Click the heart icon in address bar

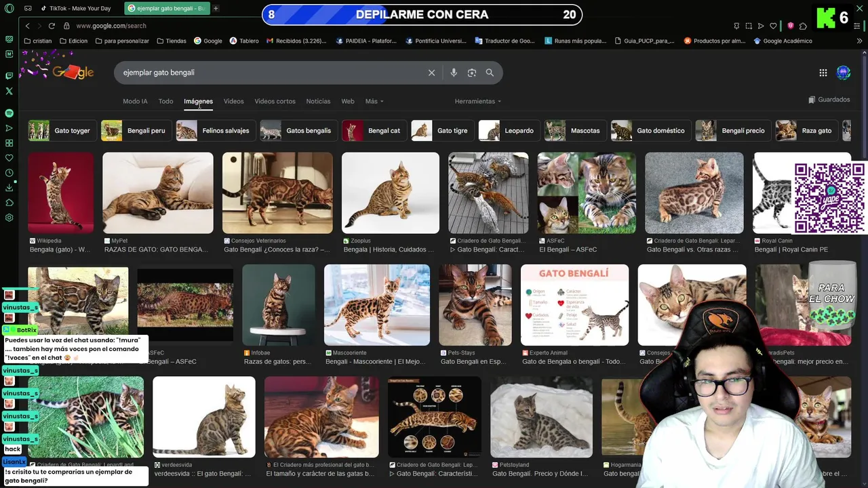tap(773, 26)
